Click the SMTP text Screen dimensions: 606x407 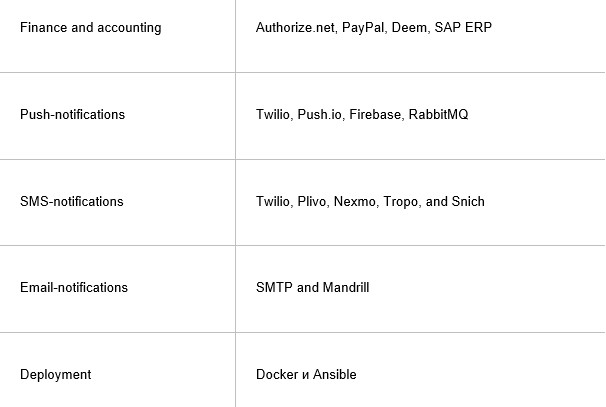coord(274,288)
